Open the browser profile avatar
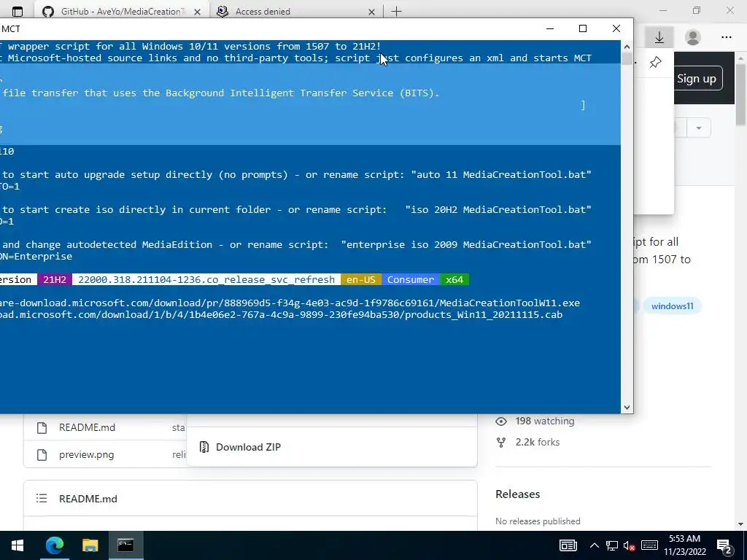Image resolution: width=747 pixels, height=560 pixels. click(693, 37)
